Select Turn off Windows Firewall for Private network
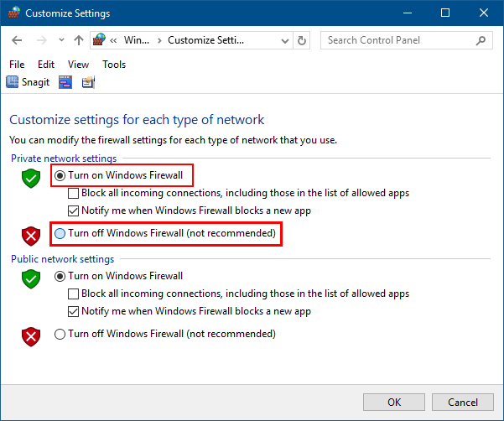The width and height of the screenshot is (504, 421). (60, 233)
